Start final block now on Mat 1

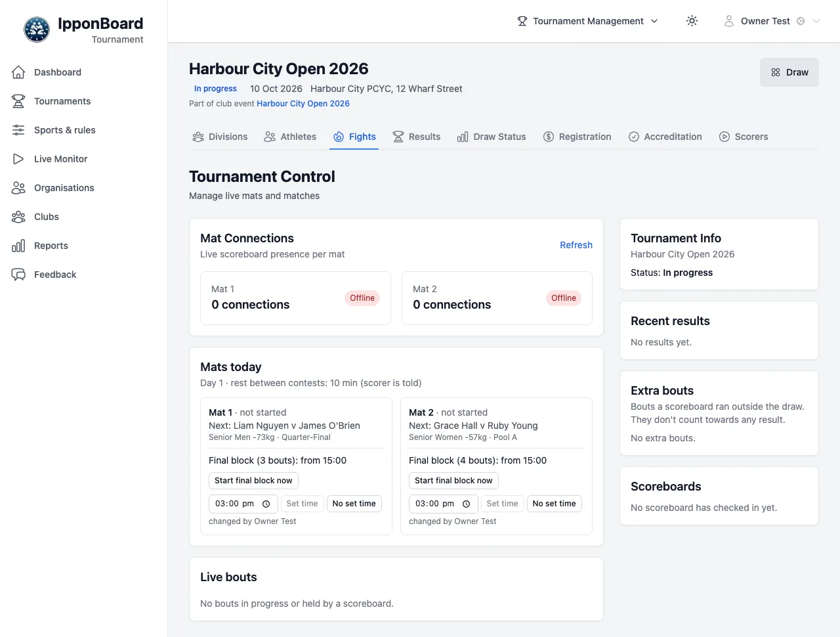tap(253, 481)
